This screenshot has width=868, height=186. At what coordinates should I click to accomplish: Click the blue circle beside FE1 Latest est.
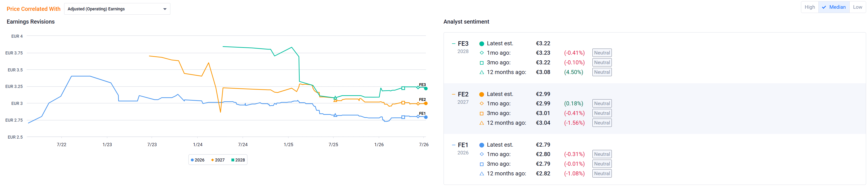(x=482, y=145)
